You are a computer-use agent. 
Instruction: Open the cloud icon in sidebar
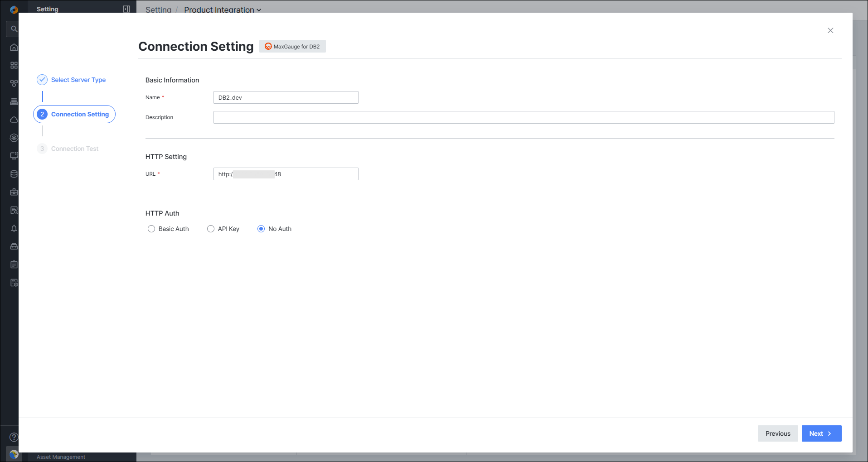point(14,120)
